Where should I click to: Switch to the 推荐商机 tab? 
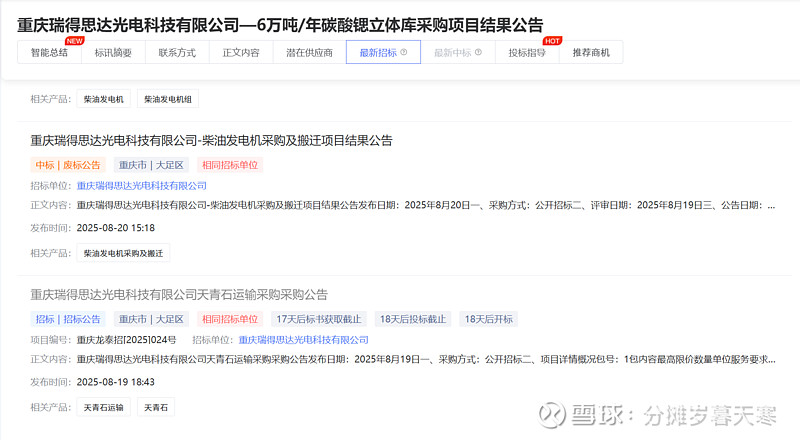591,53
